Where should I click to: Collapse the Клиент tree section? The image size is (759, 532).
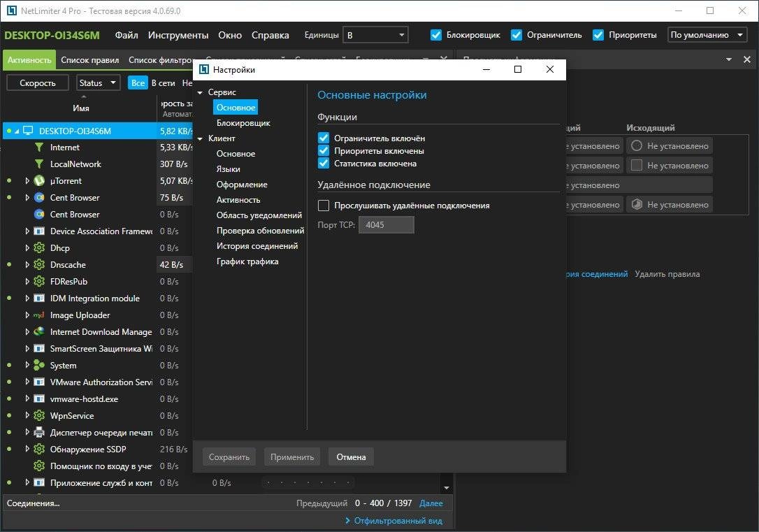pyautogui.click(x=200, y=138)
